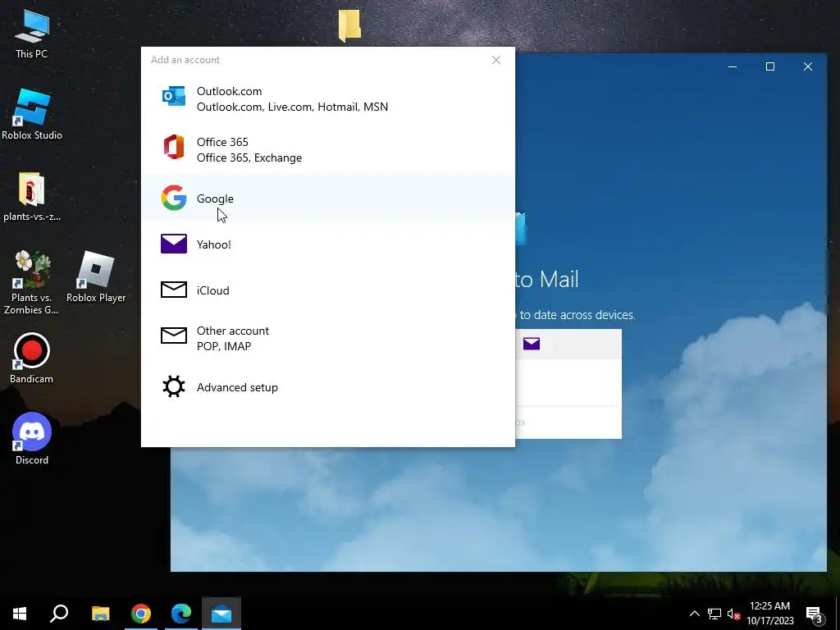Click the Show desktop strip

click(x=838, y=614)
